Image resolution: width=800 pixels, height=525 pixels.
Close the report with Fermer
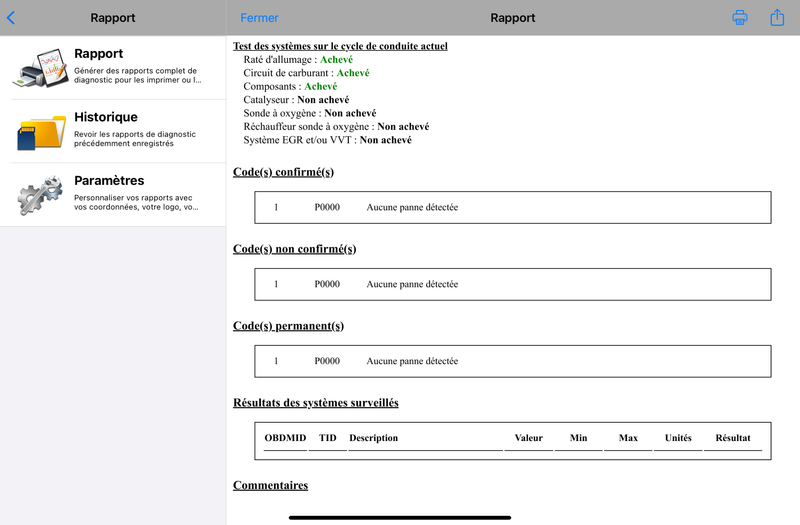click(259, 18)
